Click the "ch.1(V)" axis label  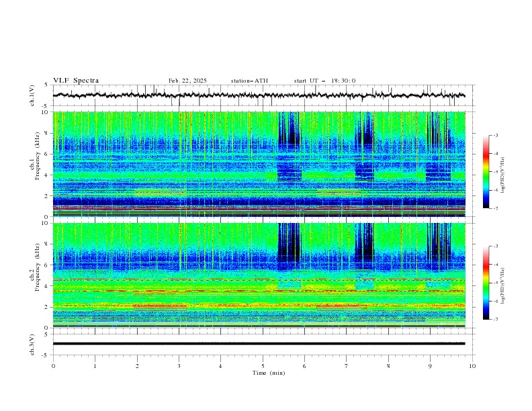pyautogui.click(x=32, y=95)
